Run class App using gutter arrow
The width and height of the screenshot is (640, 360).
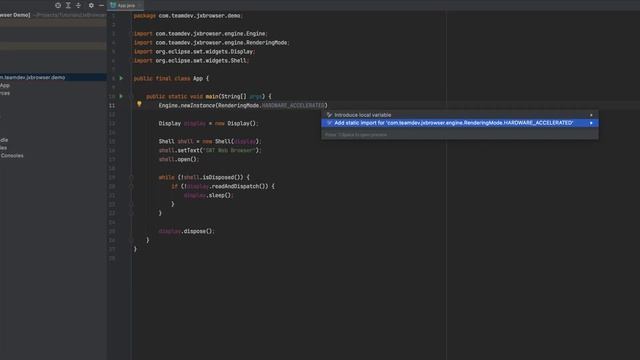[x=121, y=78]
